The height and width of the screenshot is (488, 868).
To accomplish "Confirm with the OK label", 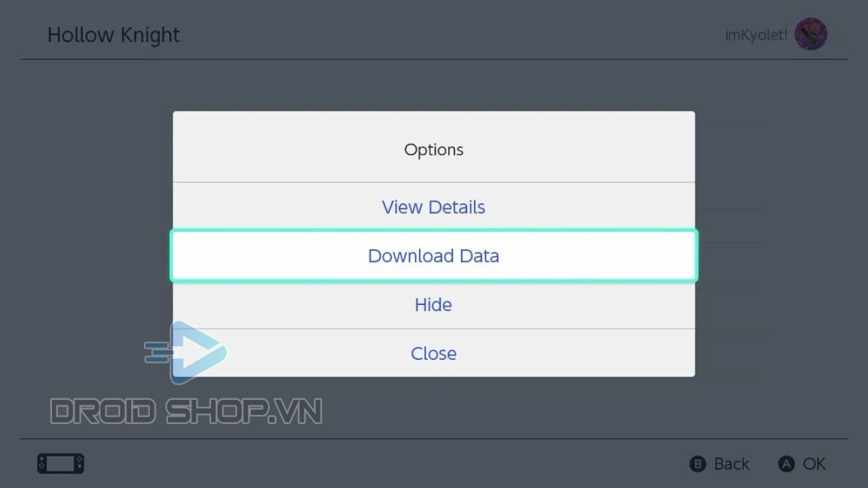I will 815,464.
